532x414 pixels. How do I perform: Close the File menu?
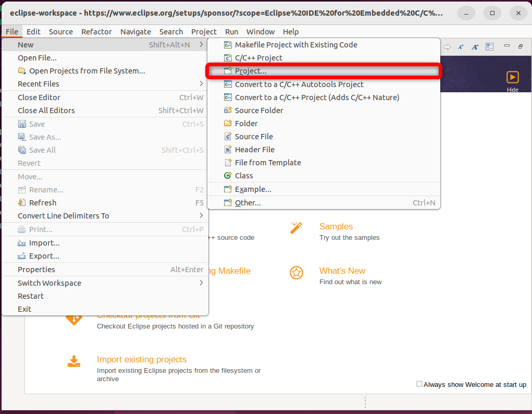(12, 32)
